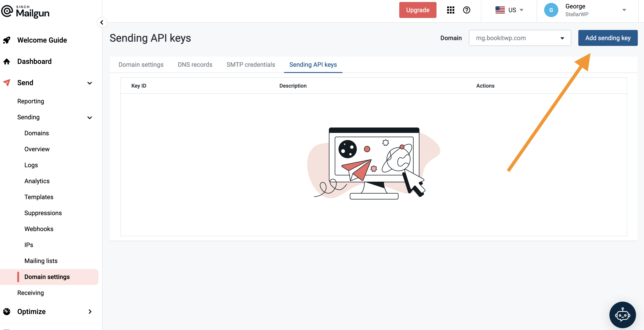Expand the Optimize section chevron
This screenshot has width=644, height=330.
coord(90,312)
